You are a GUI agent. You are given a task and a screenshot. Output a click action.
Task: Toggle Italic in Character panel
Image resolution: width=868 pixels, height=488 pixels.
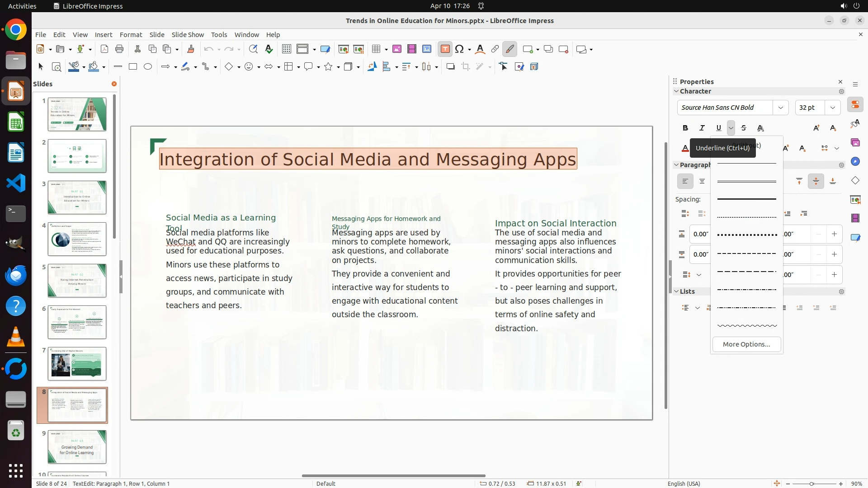pos(702,128)
